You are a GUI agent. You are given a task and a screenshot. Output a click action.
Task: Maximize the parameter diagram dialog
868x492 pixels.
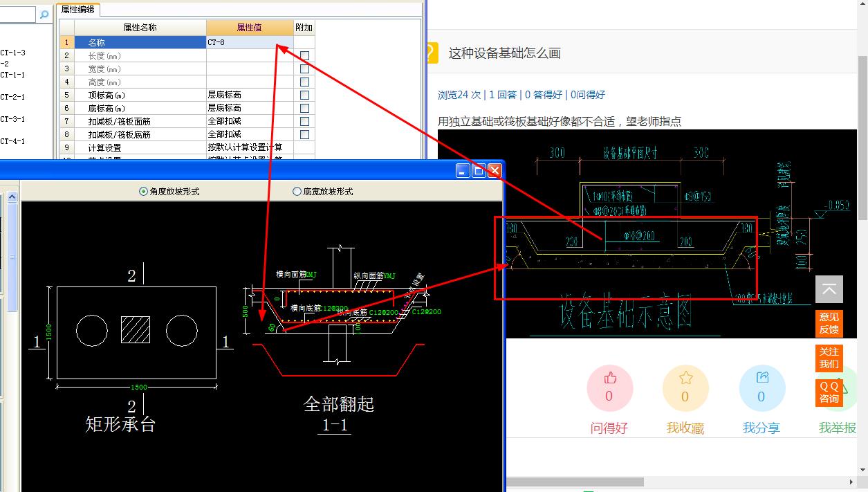[x=479, y=170]
